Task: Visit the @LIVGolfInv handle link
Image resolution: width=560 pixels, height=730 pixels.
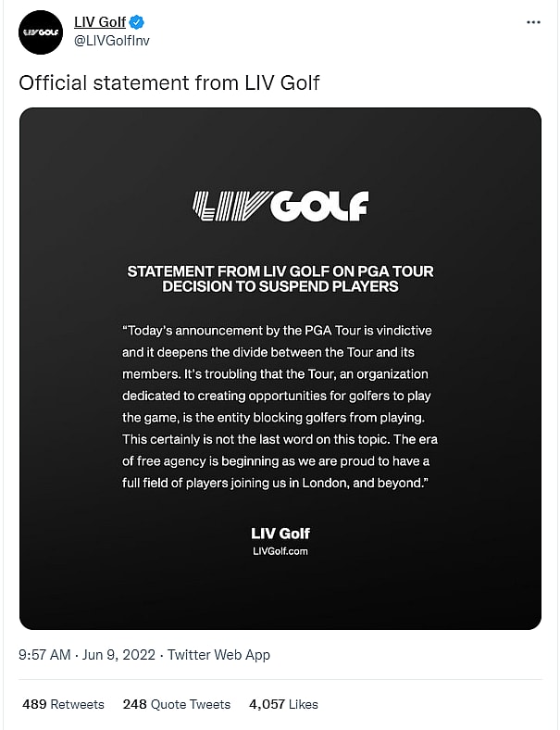Action: (111, 39)
